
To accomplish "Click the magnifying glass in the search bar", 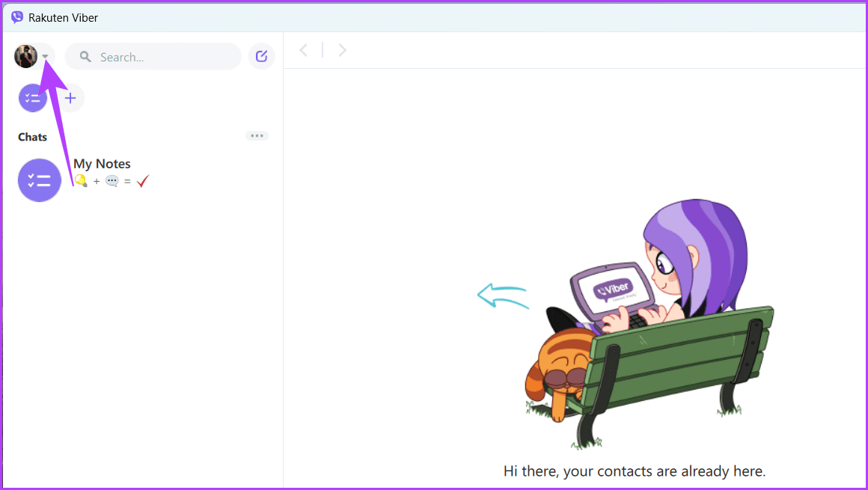I will click(x=85, y=56).
